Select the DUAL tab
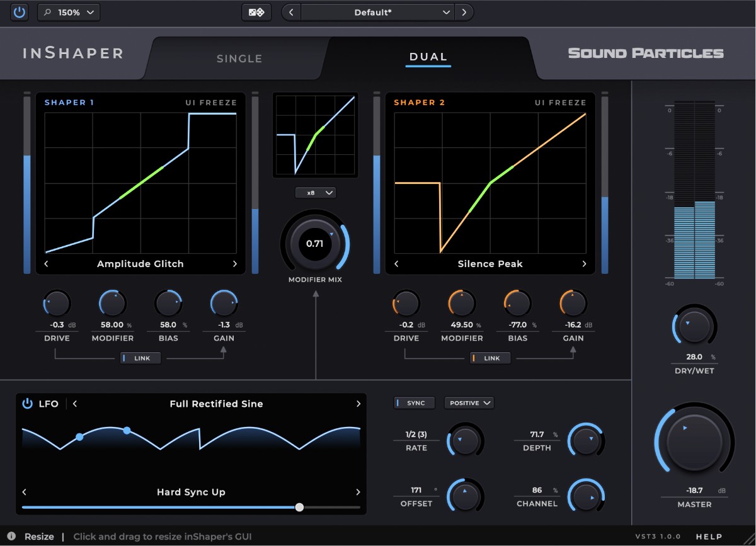756x546 pixels. (428, 56)
